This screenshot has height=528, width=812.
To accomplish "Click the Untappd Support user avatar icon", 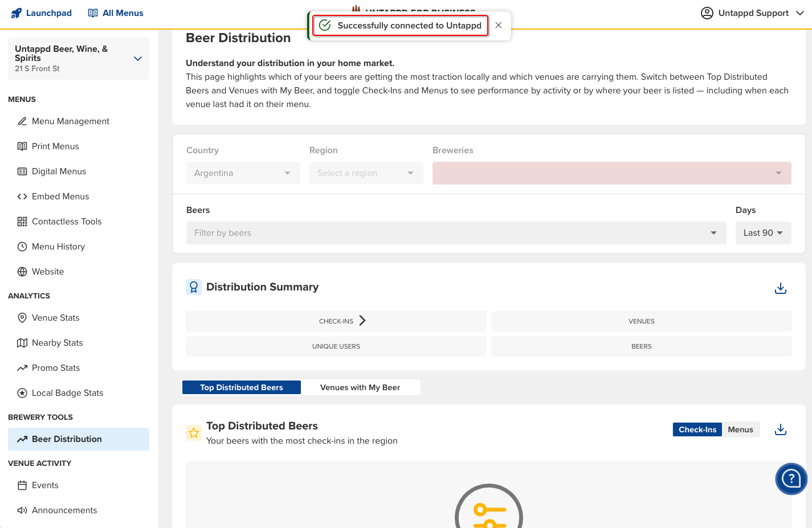I will pyautogui.click(x=707, y=13).
